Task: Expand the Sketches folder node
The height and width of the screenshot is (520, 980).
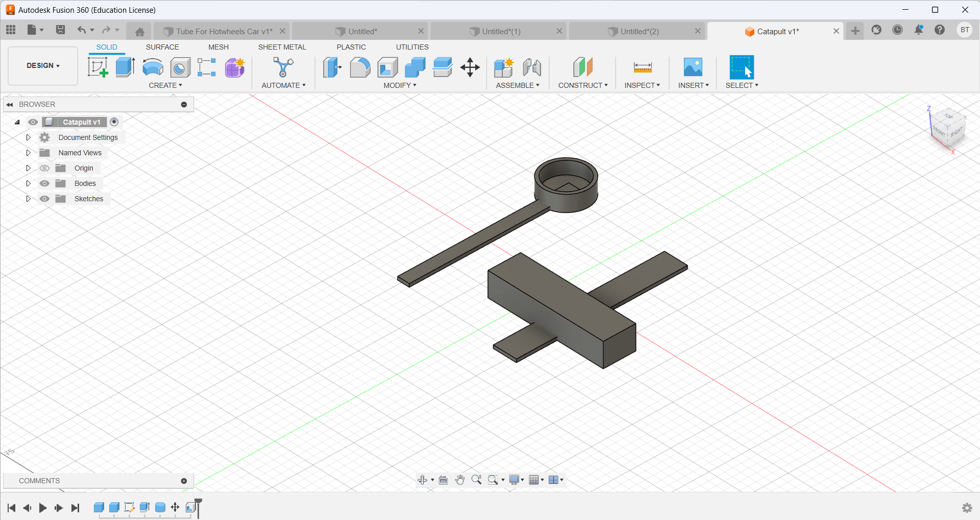Action: pyautogui.click(x=29, y=199)
